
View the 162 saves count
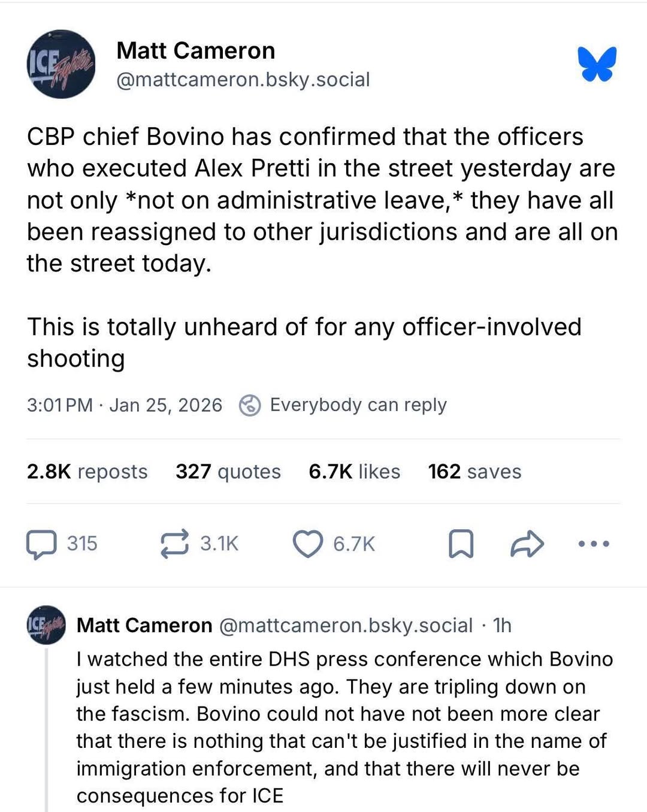point(474,472)
